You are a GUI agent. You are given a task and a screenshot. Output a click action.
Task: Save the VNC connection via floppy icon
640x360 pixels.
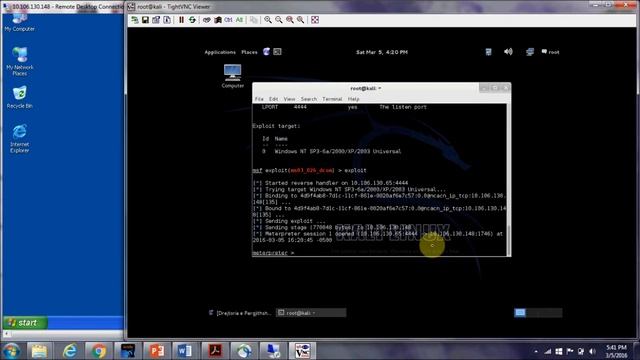(x=145, y=20)
